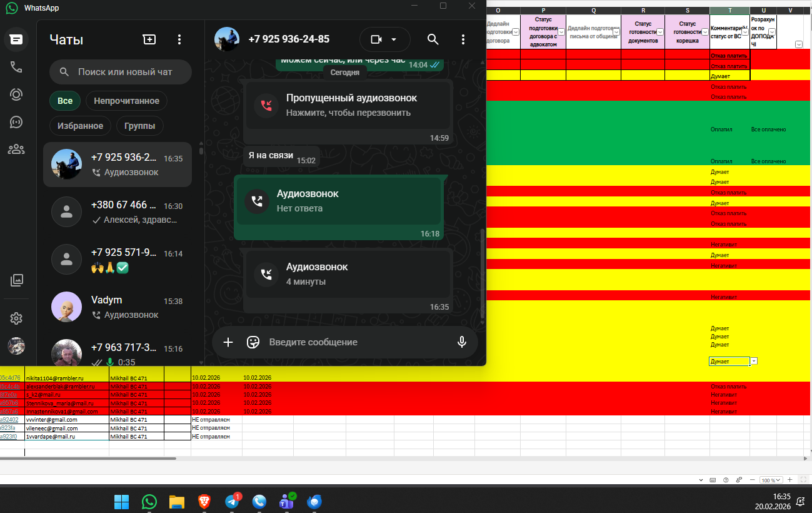Open the Channels icon in WhatsApp sidebar
812x513 pixels.
tap(16, 122)
